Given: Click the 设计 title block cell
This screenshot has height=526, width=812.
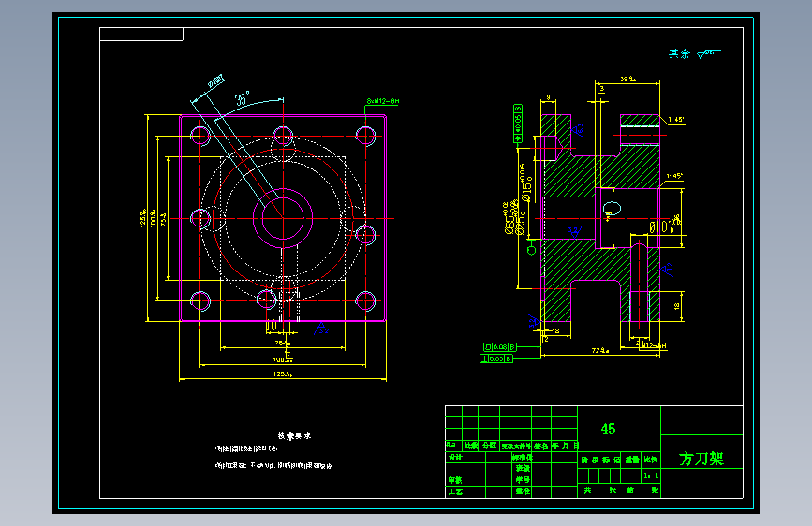Looking at the screenshot, I should click(455, 457).
